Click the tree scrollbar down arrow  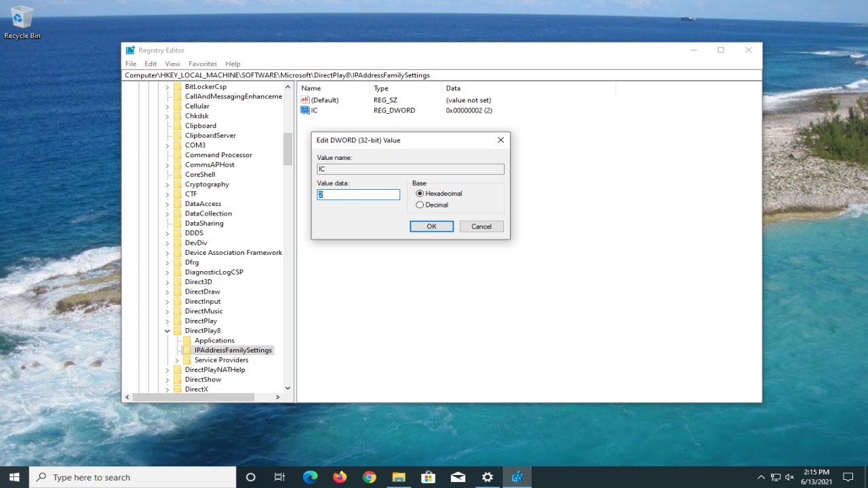[x=288, y=388]
